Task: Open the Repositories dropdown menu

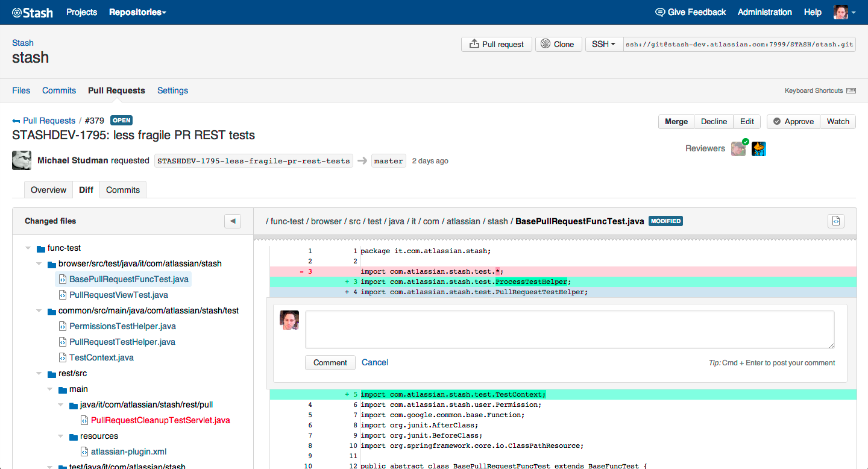Action: click(x=137, y=12)
